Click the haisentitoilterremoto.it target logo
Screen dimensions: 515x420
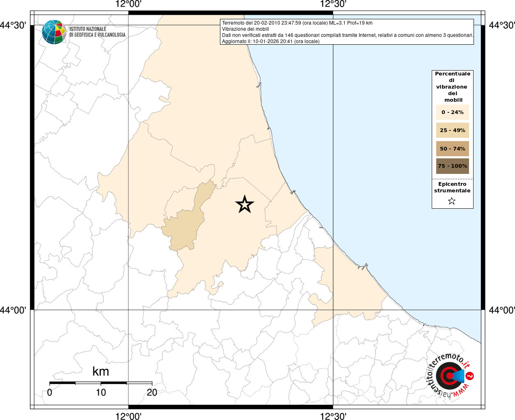coord(449,376)
